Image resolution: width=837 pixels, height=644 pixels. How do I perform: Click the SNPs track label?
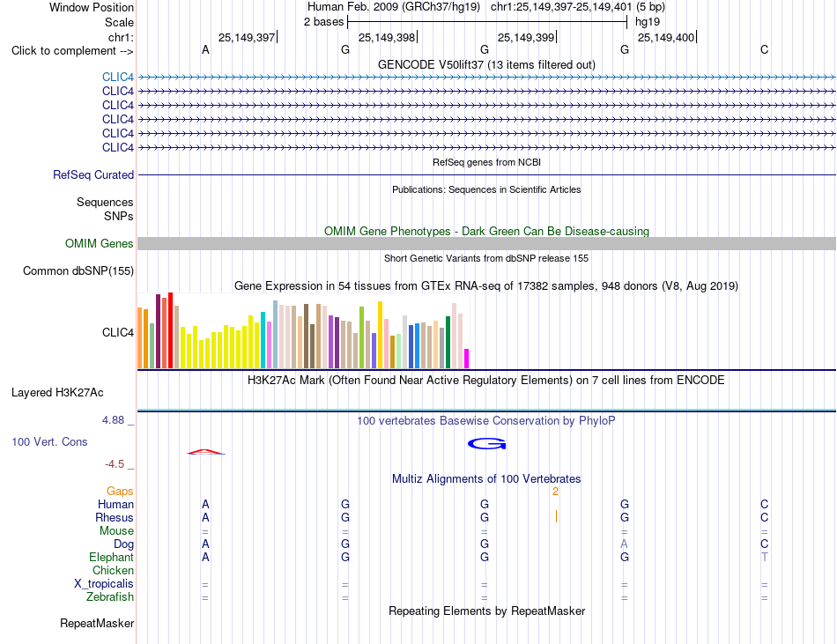pos(119,216)
